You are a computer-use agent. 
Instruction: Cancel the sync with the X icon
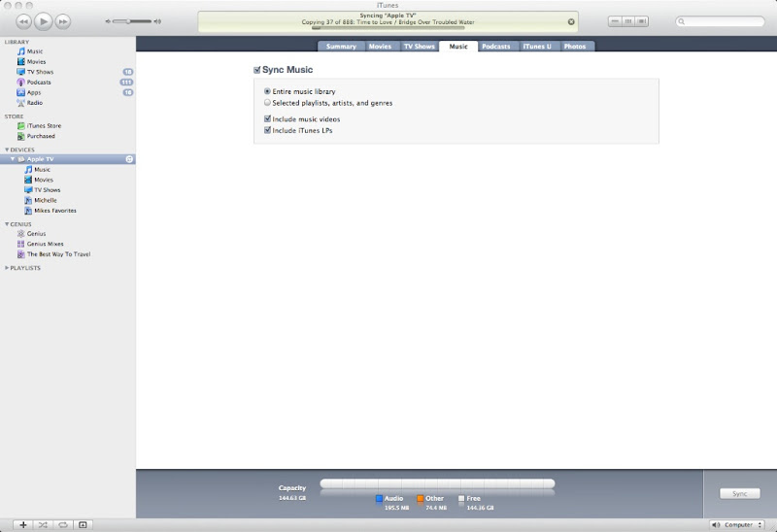(571, 21)
